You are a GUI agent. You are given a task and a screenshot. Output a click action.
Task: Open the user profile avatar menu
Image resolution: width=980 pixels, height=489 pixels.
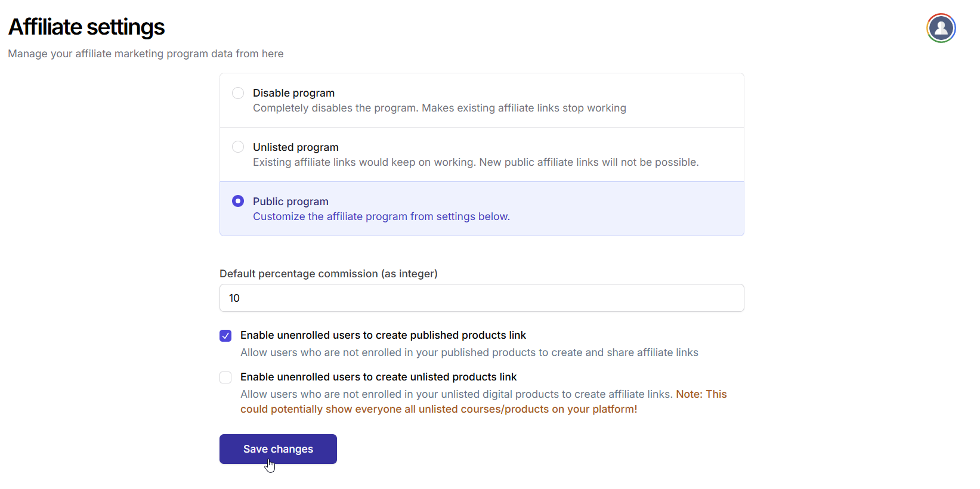(x=941, y=28)
